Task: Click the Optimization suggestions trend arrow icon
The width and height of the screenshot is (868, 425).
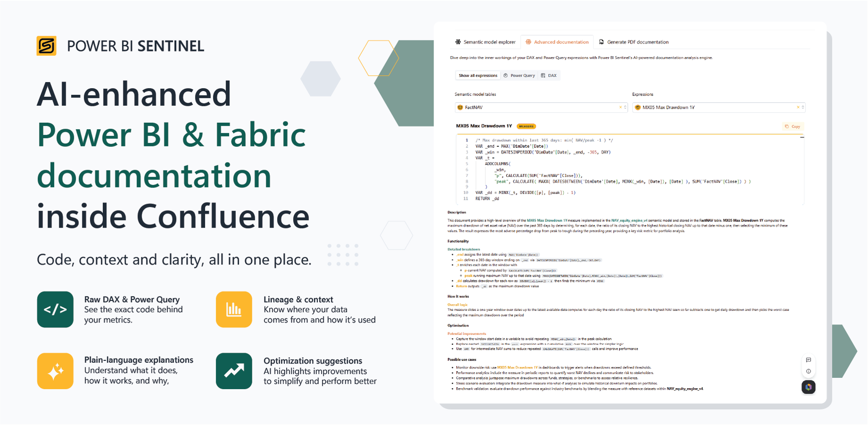Action: coord(234,371)
